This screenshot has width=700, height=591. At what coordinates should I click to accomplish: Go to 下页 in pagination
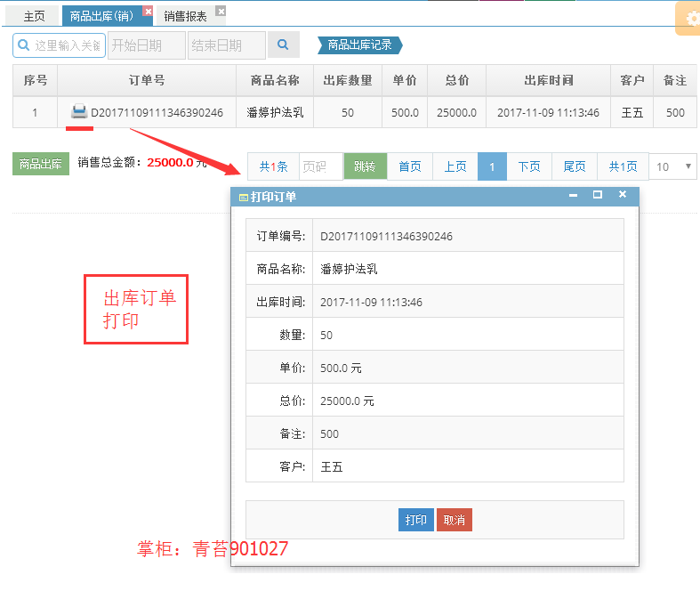[x=529, y=166]
